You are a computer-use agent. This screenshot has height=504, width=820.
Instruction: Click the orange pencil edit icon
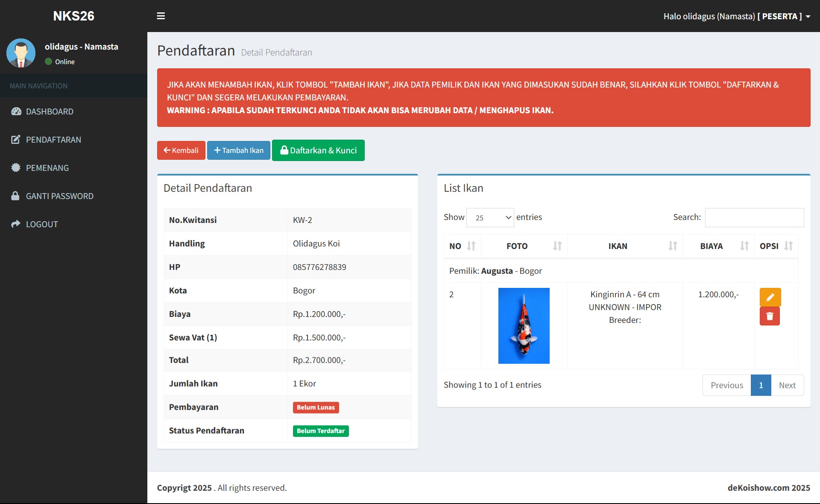pos(770,297)
